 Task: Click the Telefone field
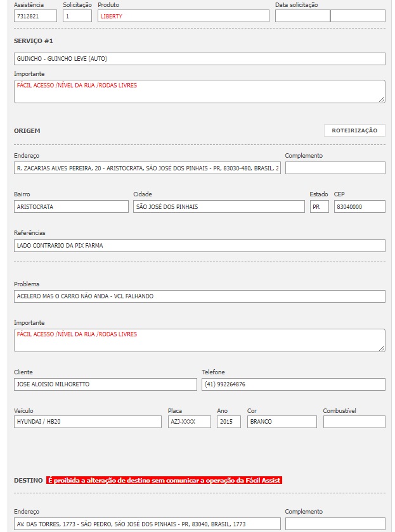[x=293, y=384]
